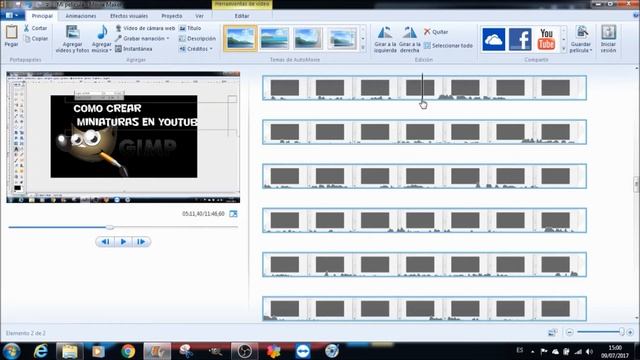
Task: Click the Cortar scissors icon
Action: click(x=27, y=28)
